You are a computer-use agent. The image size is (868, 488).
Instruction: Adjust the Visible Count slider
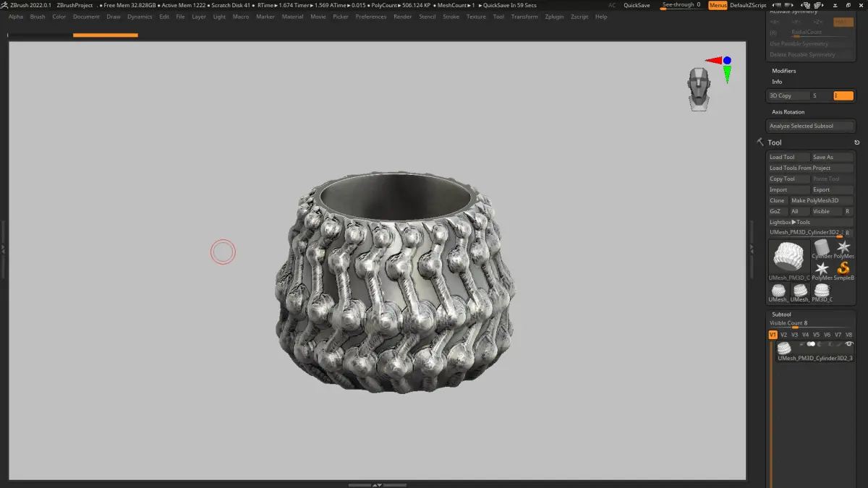click(810, 325)
